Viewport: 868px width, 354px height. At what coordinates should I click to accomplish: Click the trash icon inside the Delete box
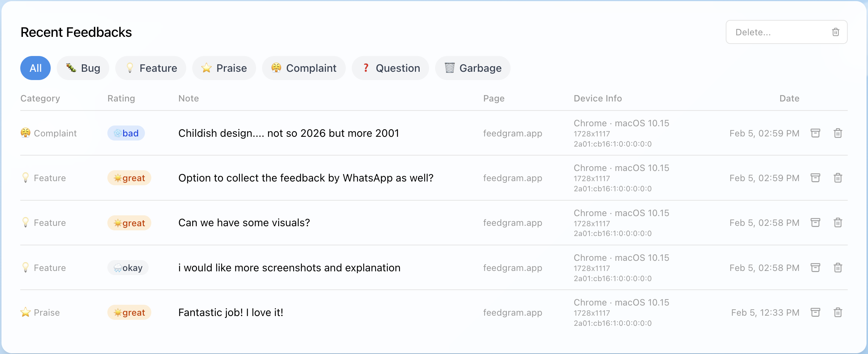click(x=835, y=32)
